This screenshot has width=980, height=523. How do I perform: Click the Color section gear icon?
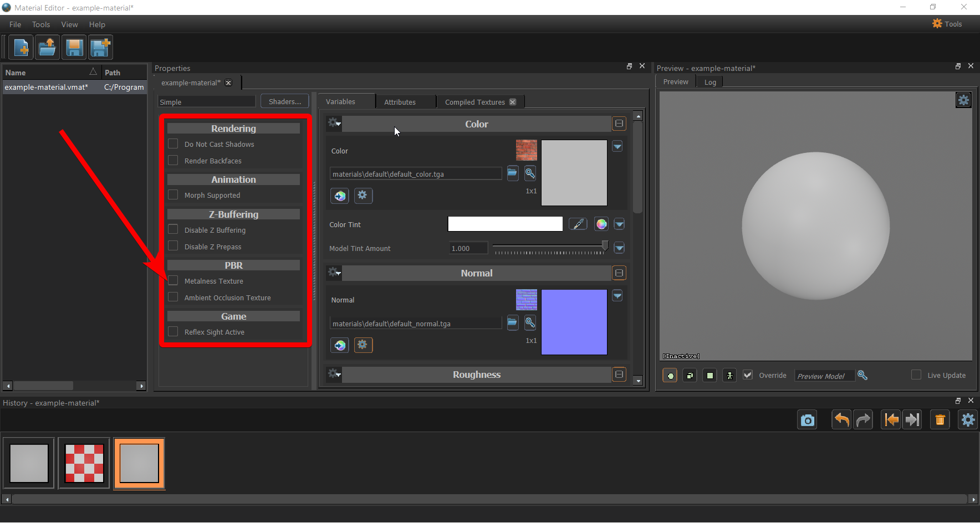pos(334,123)
